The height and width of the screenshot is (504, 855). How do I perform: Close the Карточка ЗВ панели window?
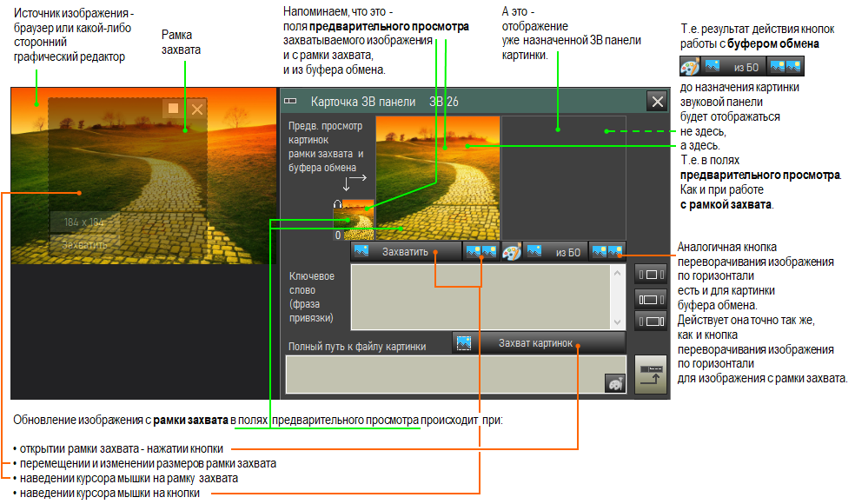658,102
